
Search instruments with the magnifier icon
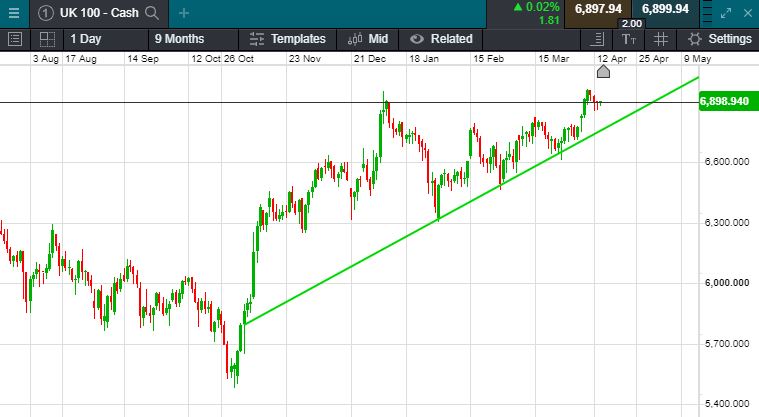pos(152,13)
